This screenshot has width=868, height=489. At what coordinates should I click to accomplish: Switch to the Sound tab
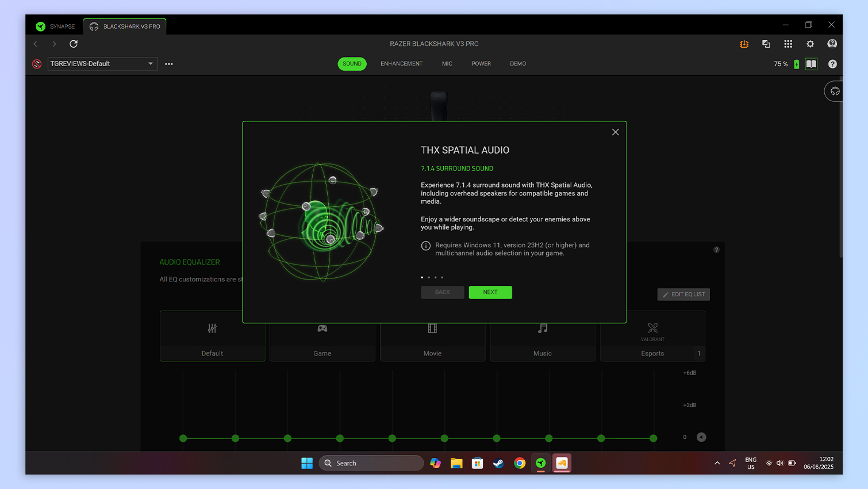(352, 64)
